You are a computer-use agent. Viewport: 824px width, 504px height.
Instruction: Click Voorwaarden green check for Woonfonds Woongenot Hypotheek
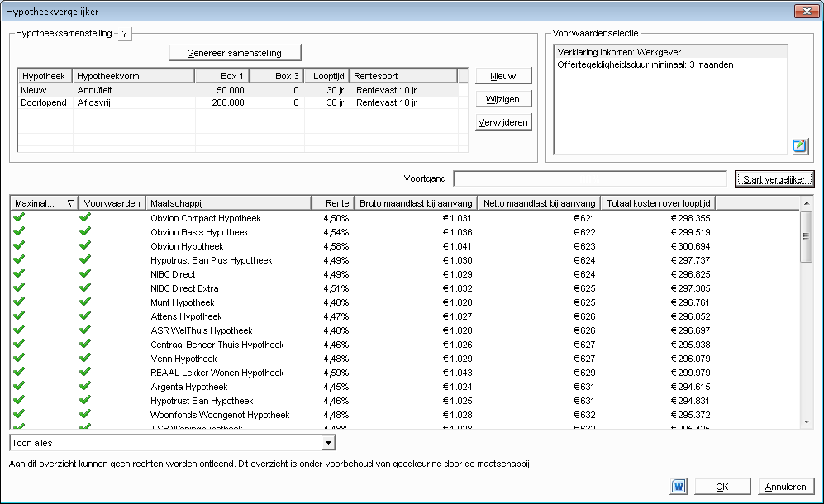point(85,414)
